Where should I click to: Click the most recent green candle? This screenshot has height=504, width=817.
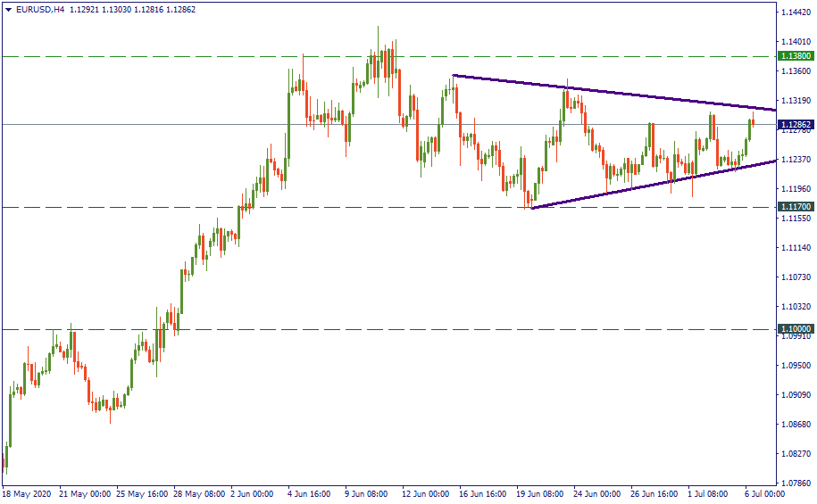pos(749,132)
